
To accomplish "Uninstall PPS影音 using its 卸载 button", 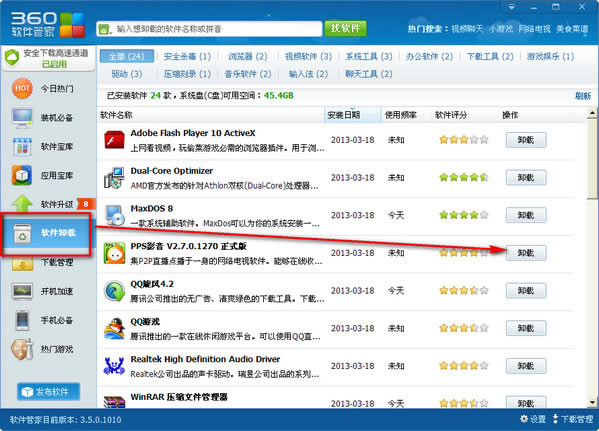I will [x=526, y=253].
